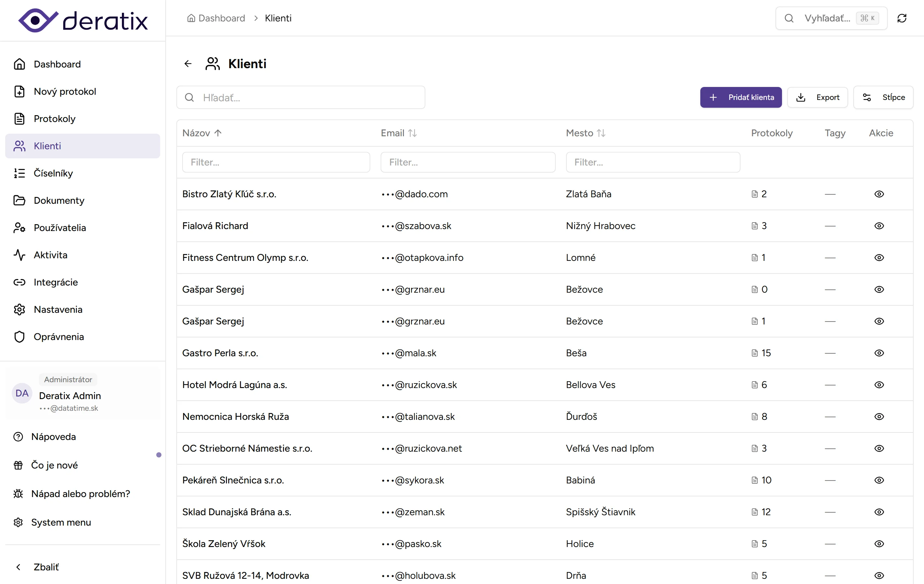Click the back arrow beside Klienti heading
This screenshot has height=584, width=924.
(x=188, y=64)
